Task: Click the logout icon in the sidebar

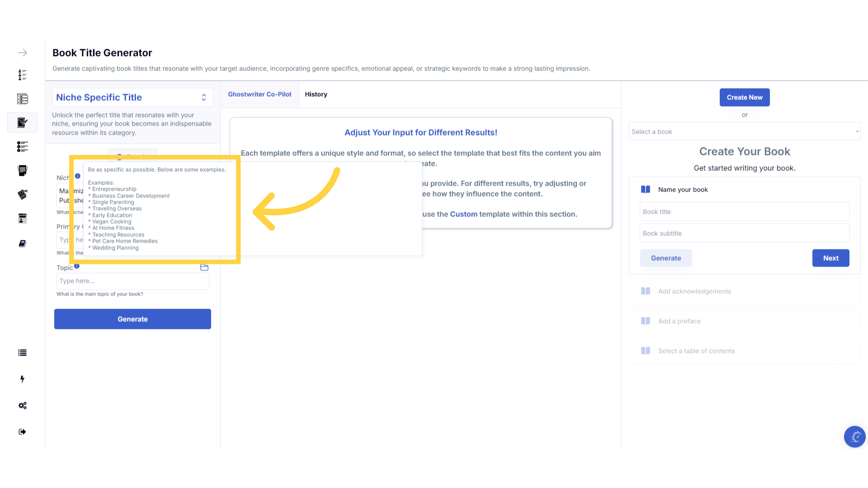Action: click(x=22, y=432)
